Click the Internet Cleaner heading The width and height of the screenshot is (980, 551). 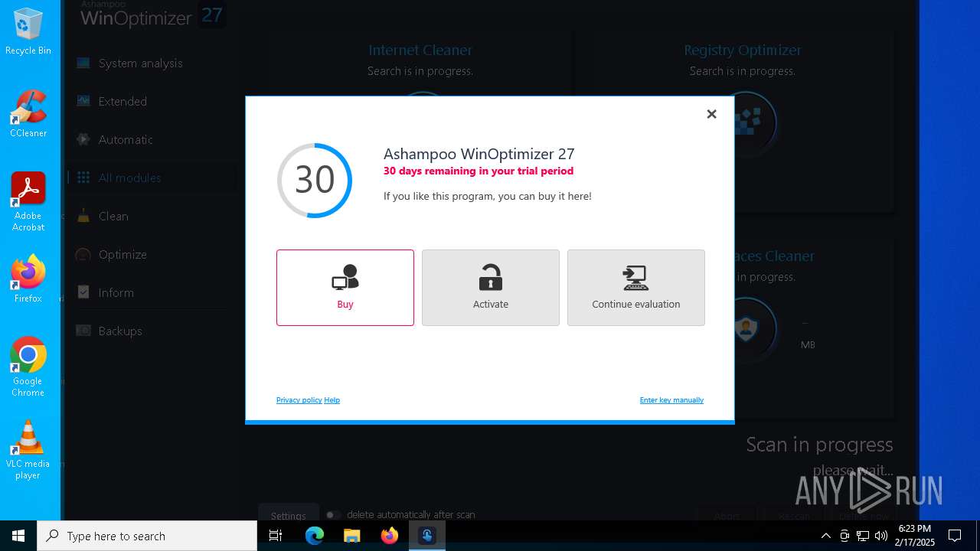[x=420, y=50]
